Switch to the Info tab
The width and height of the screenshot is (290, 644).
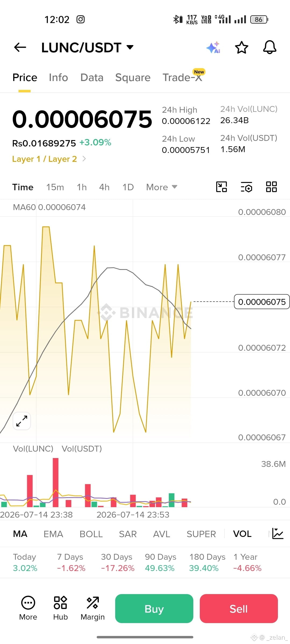58,78
